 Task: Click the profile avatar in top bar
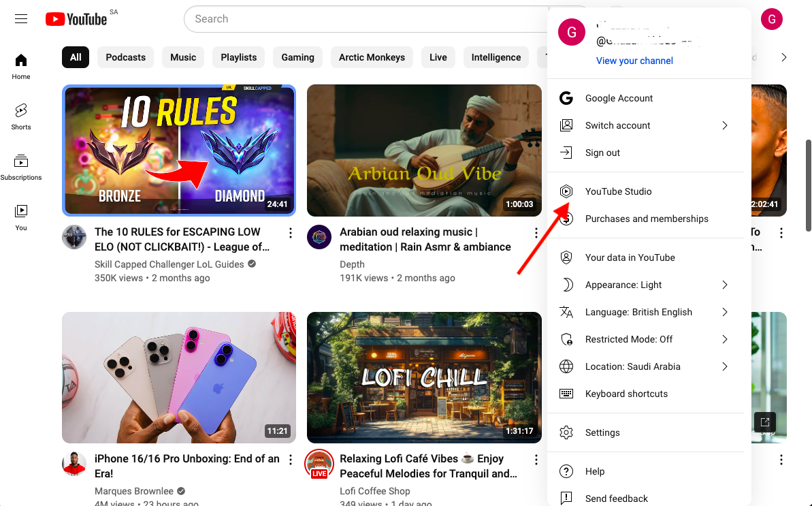point(771,18)
